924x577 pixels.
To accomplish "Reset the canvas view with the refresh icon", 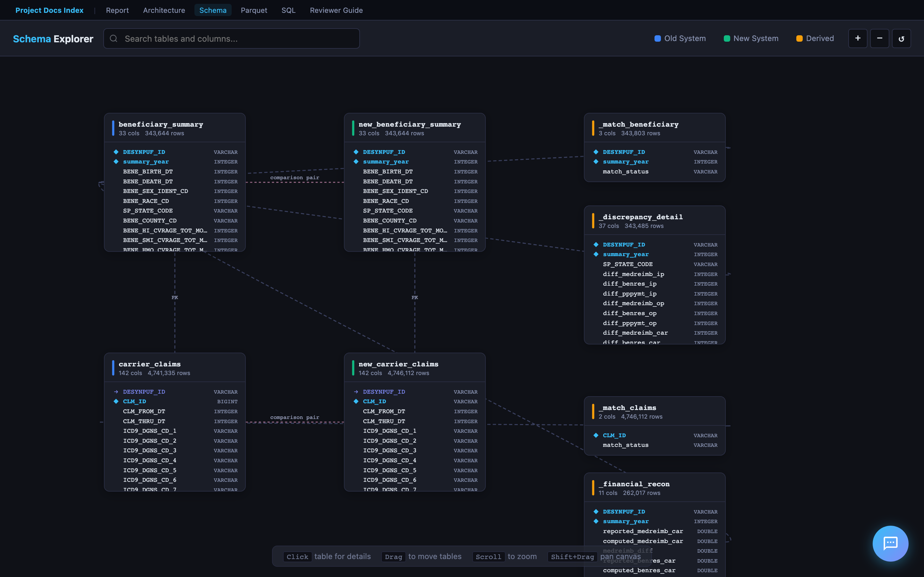I will coord(902,38).
